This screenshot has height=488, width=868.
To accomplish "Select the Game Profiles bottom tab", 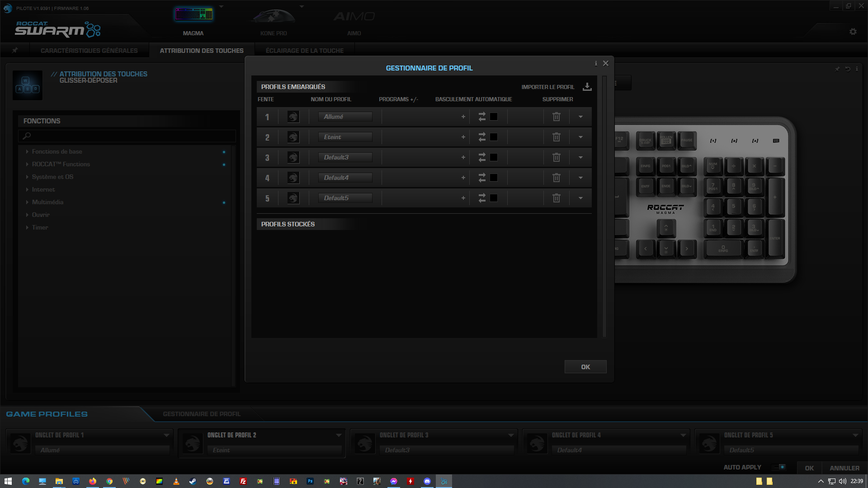I will (x=47, y=414).
